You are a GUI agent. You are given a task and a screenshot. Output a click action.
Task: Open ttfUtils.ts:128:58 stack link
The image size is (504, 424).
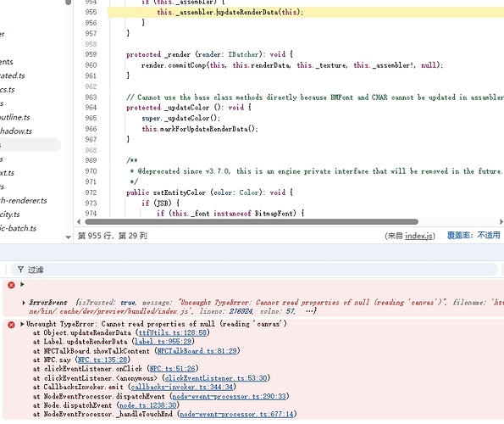click(x=173, y=332)
